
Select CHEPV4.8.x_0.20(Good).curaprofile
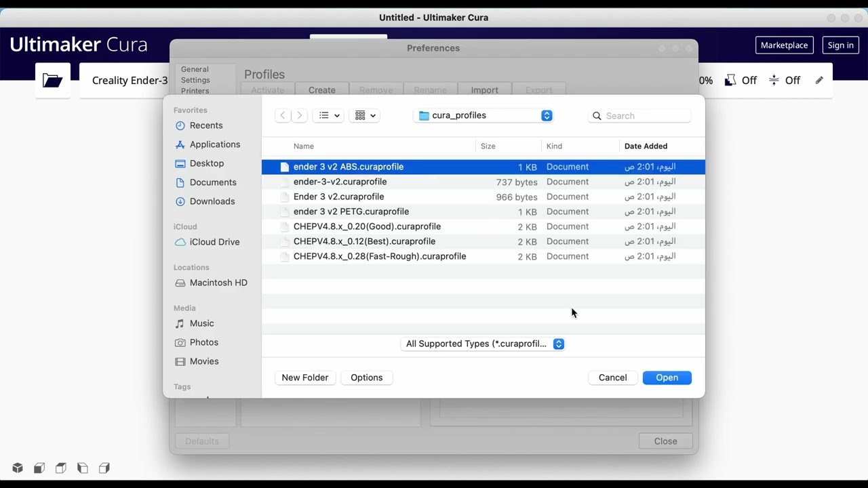tap(484, 226)
